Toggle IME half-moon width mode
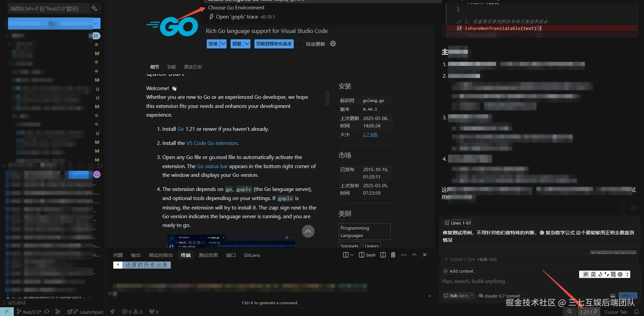The image size is (644, 316). pos(600,274)
